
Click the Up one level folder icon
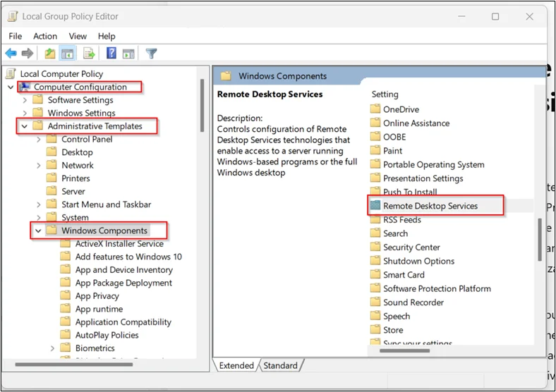(49, 54)
